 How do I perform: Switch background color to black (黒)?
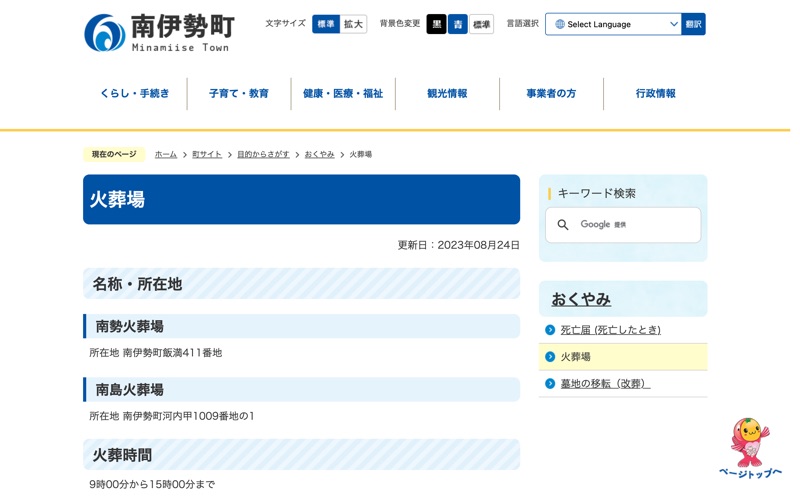pos(437,24)
